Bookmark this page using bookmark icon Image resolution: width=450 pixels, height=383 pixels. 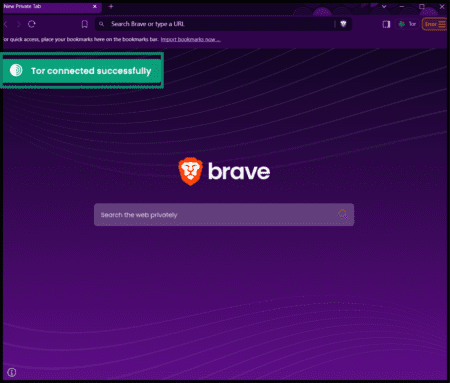coord(85,24)
